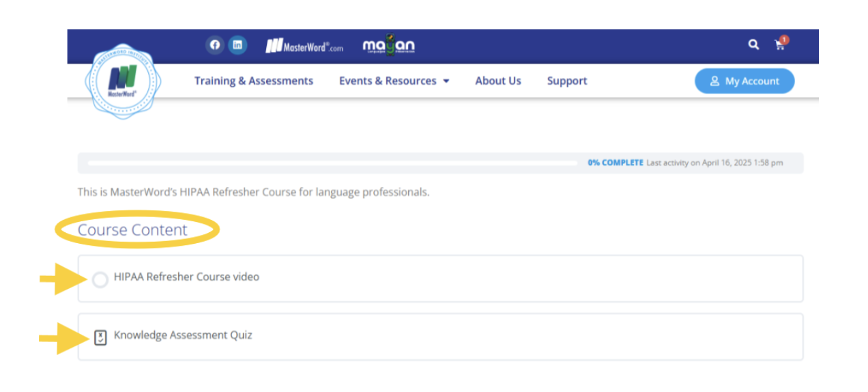
Task: Click the red cart notification badge
Action: pyautogui.click(x=784, y=40)
